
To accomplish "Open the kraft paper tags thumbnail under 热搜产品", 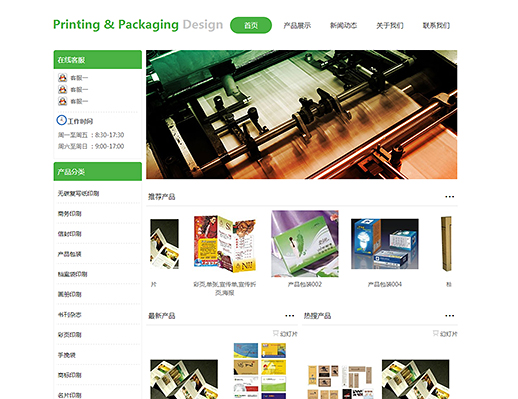I will [340, 382].
